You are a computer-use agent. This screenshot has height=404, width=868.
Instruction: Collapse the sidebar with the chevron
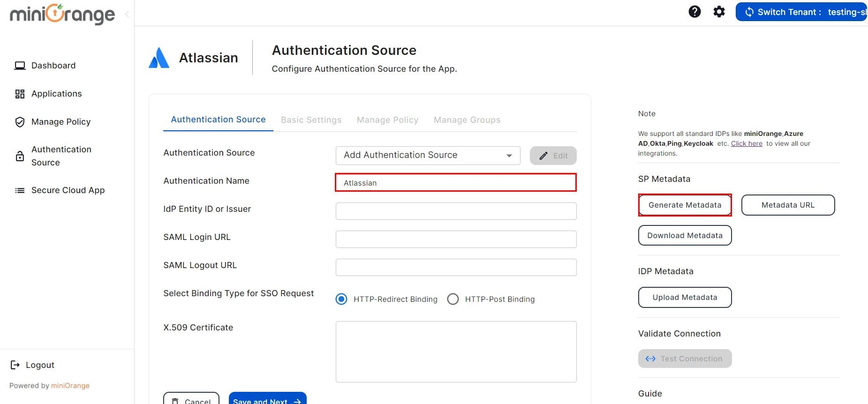[127, 15]
